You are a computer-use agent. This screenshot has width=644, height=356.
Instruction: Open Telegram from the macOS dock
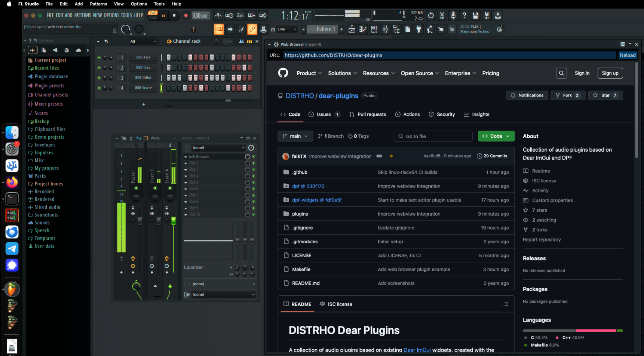pos(12,249)
